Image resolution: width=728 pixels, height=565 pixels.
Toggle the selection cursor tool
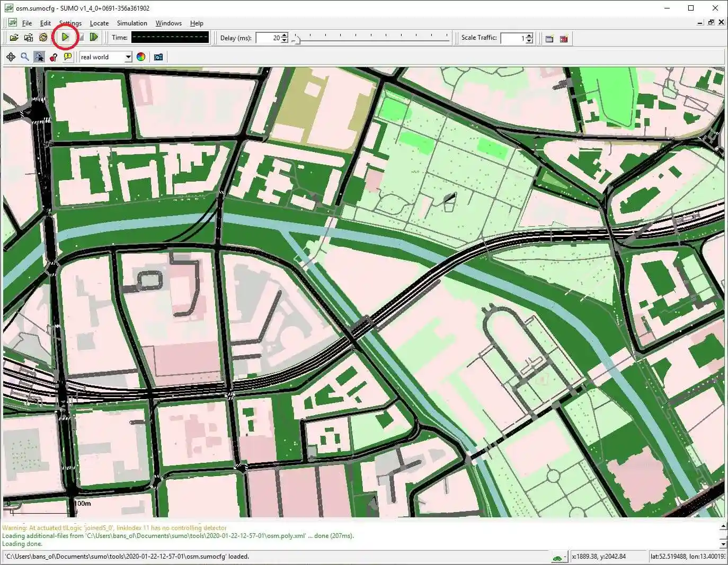pos(39,57)
